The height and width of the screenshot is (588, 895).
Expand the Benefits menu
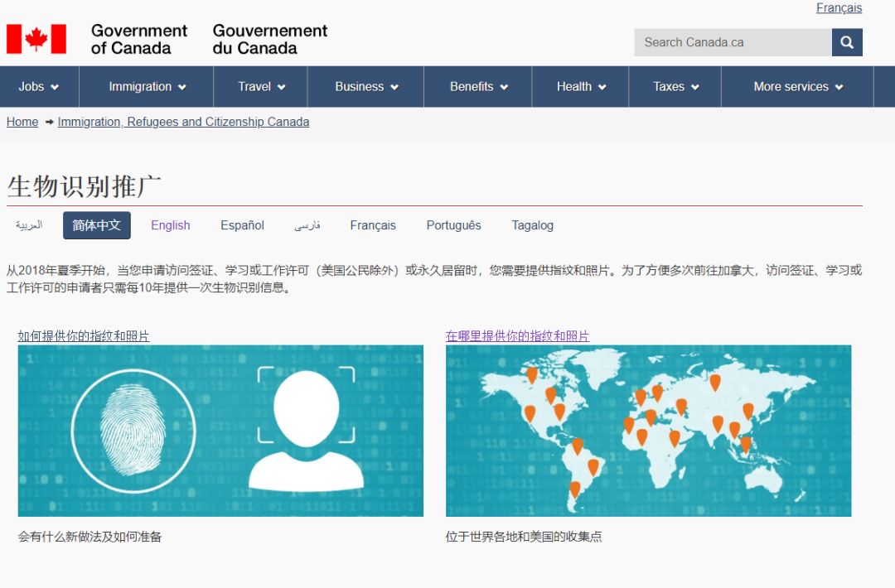point(478,87)
